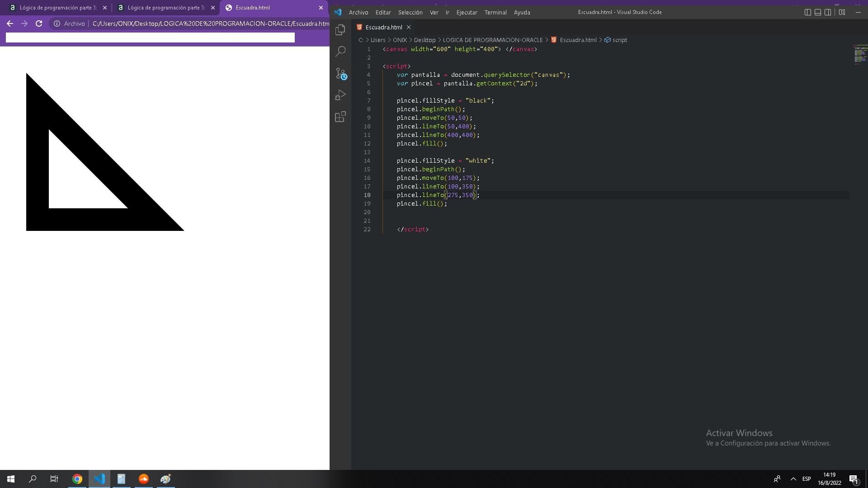868x488 pixels.
Task: Open the Ayuda menu
Action: coord(522,12)
